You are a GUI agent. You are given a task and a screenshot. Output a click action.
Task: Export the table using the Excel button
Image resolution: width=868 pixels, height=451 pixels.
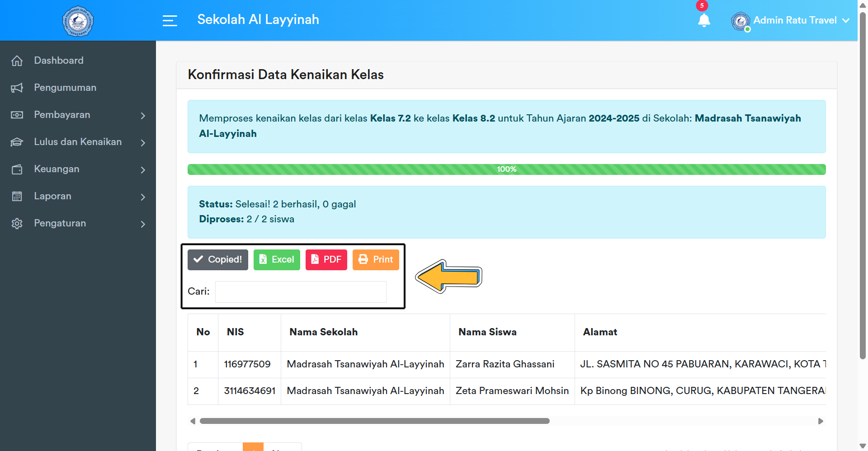click(276, 259)
